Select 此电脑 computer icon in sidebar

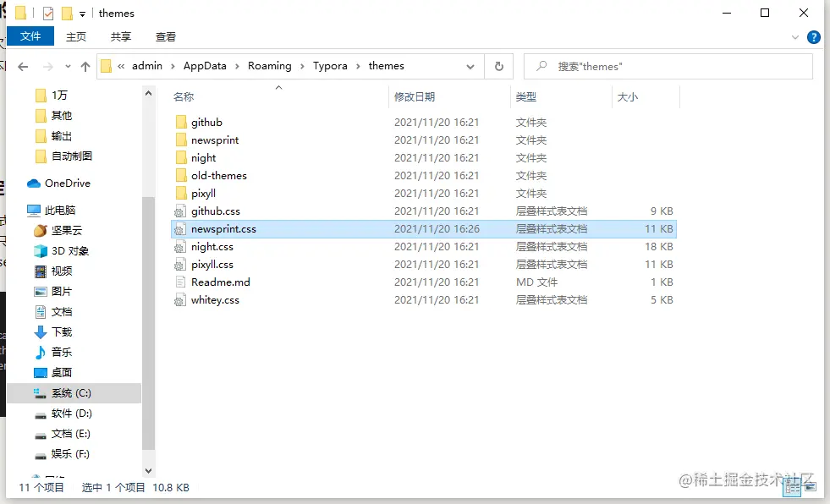click(x=34, y=211)
